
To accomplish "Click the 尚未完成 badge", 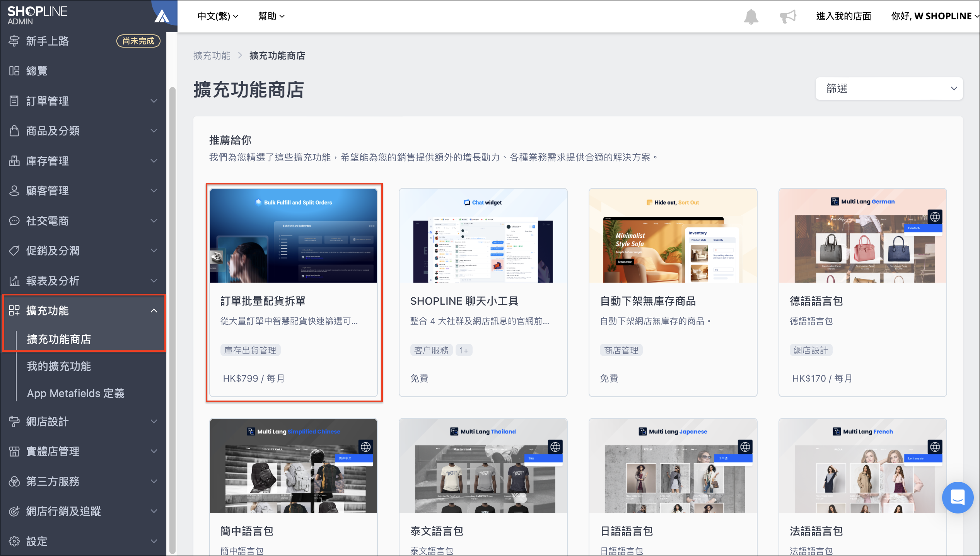I will [138, 41].
